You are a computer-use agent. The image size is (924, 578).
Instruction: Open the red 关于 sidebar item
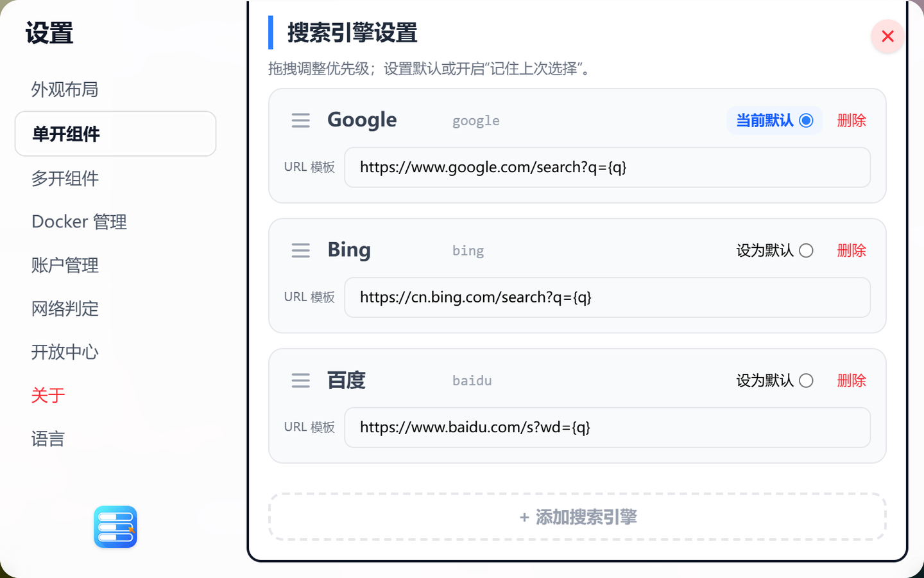(x=48, y=396)
